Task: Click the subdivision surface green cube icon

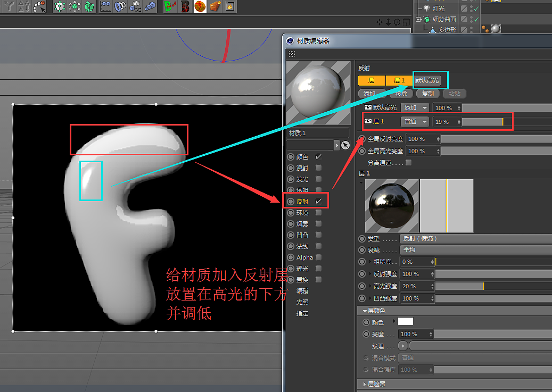Action: [x=427, y=19]
